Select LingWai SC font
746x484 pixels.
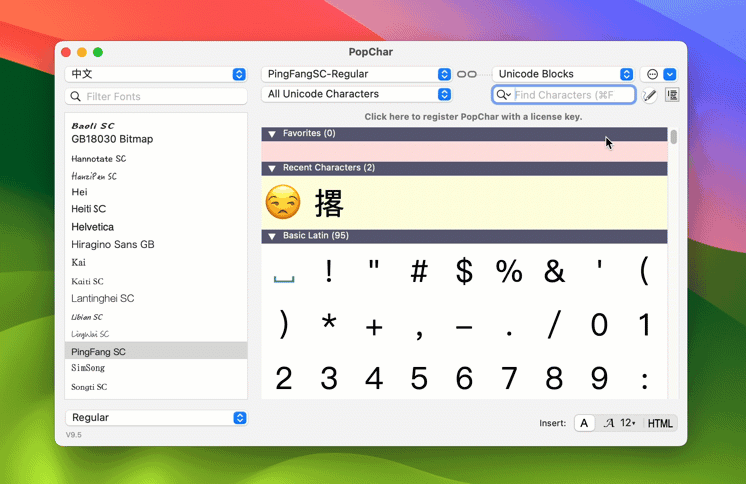coord(90,334)
